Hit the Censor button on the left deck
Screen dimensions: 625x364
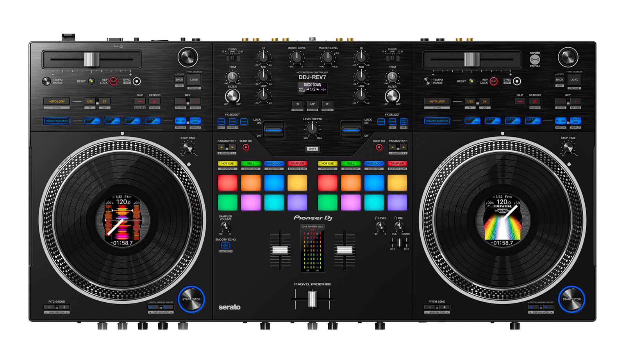[155, 102]
